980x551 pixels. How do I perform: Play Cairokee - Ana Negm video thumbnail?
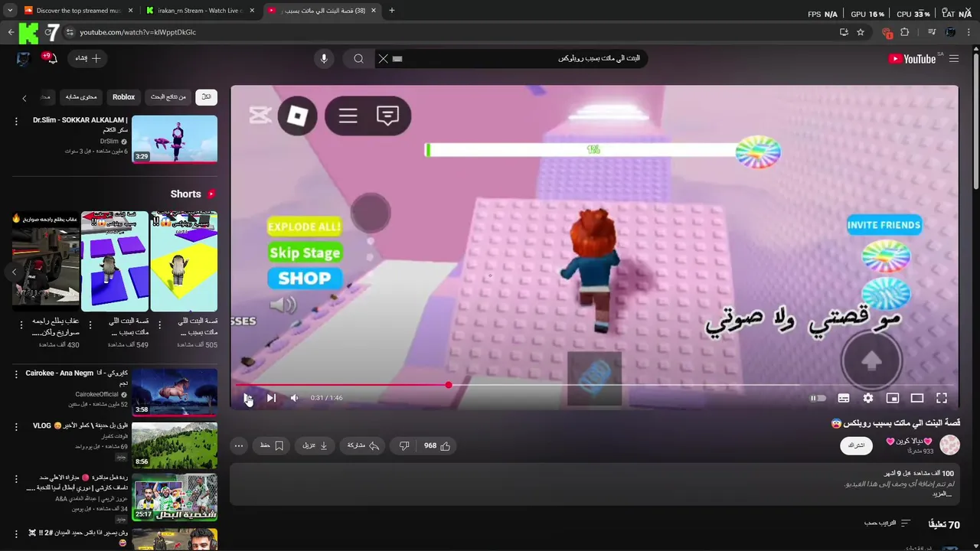(175, 392)
